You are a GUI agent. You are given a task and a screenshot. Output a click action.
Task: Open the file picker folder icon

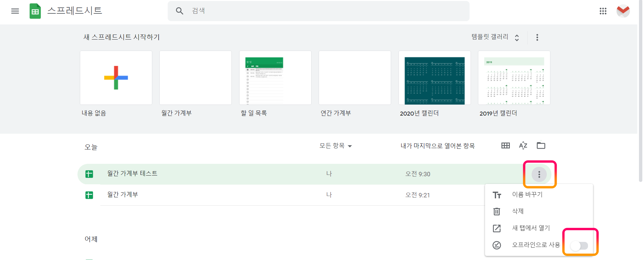(541, 145)
